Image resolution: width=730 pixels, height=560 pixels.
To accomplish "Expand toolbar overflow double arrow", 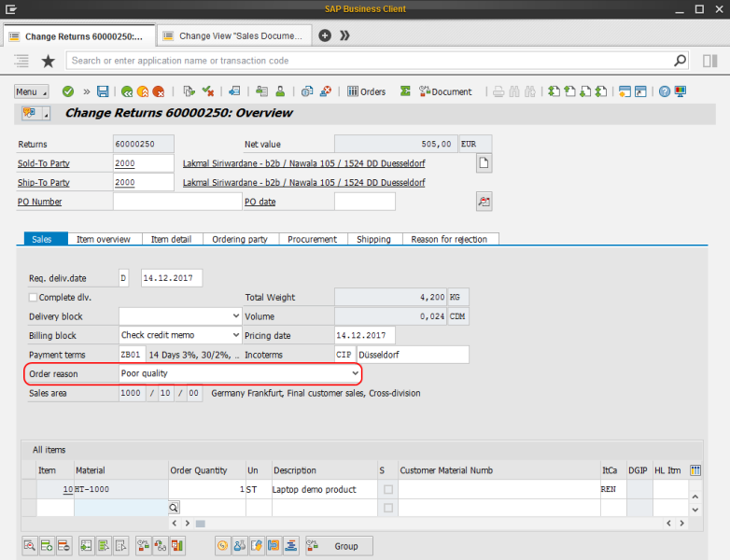I will click(x=87, y=91).
